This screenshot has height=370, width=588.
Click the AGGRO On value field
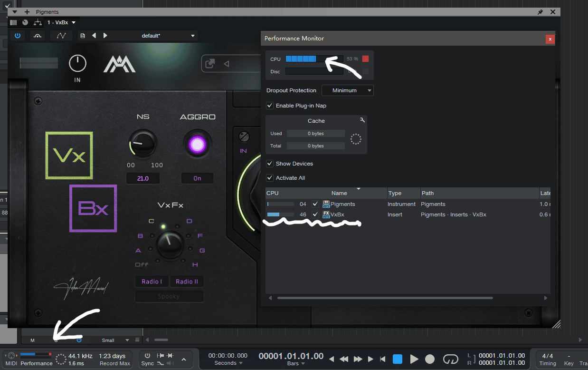tap(197, 178)
